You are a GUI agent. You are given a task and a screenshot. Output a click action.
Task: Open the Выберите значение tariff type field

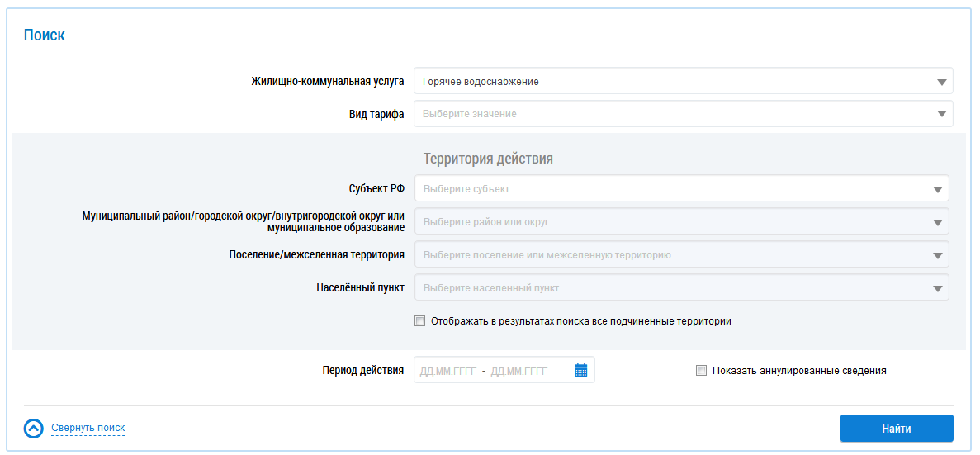(684, 114)
